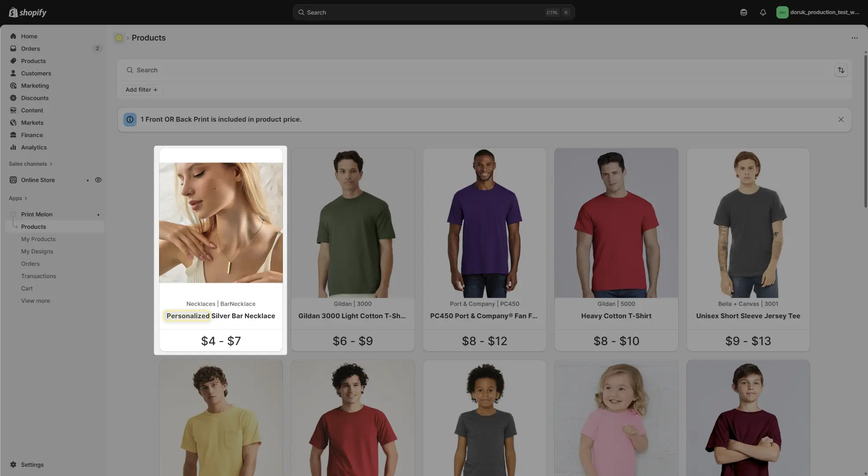
Task: Click the Customers person icon
Action: pos(13,73)
